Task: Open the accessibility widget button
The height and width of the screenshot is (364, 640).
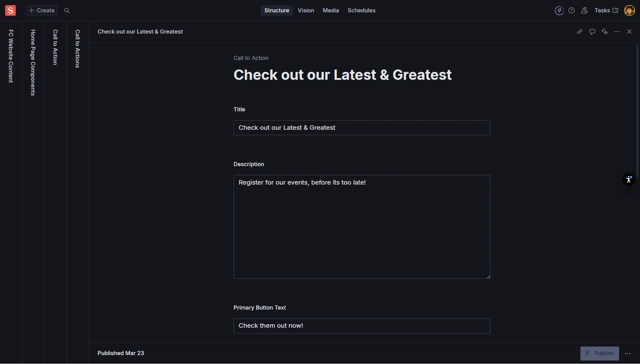Action: click(x=628, y=179)
